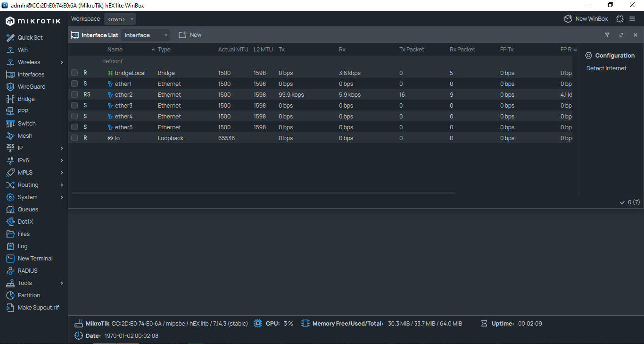The image size is (644, 344).
Task: Sort by the Name column header
Action: [x=115, y=49]
